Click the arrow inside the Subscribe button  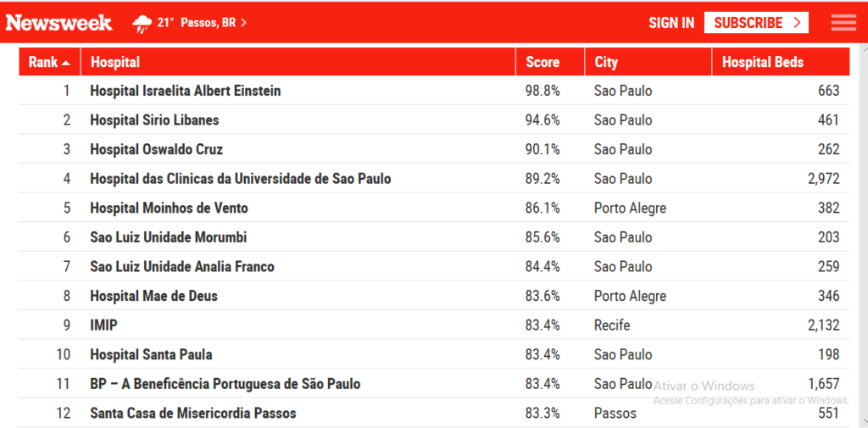click(x=797, y=23)
